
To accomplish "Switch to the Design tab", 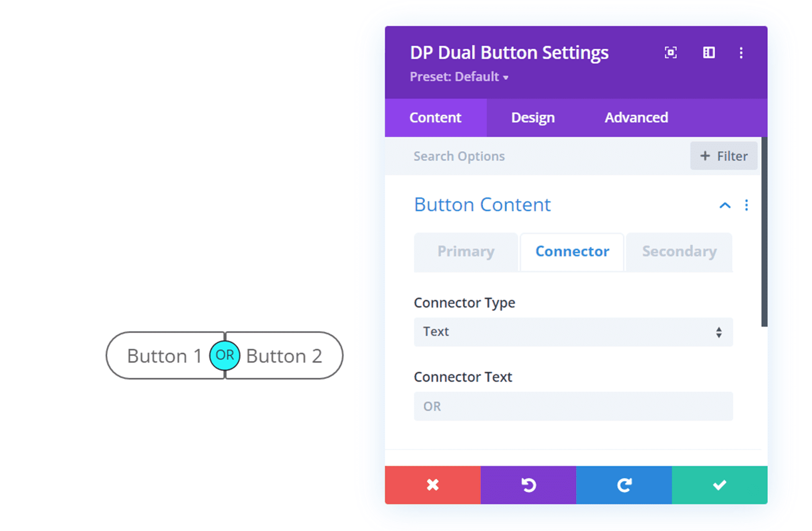I will [x=533, y=117].
